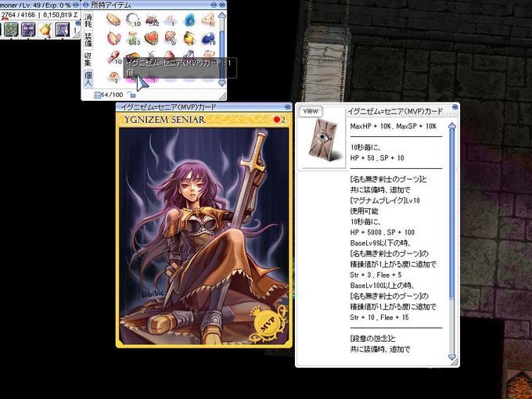This screenshot has width=532, height=399.
Task: Click the MaxHP + 10% description line
Action: 394,126
